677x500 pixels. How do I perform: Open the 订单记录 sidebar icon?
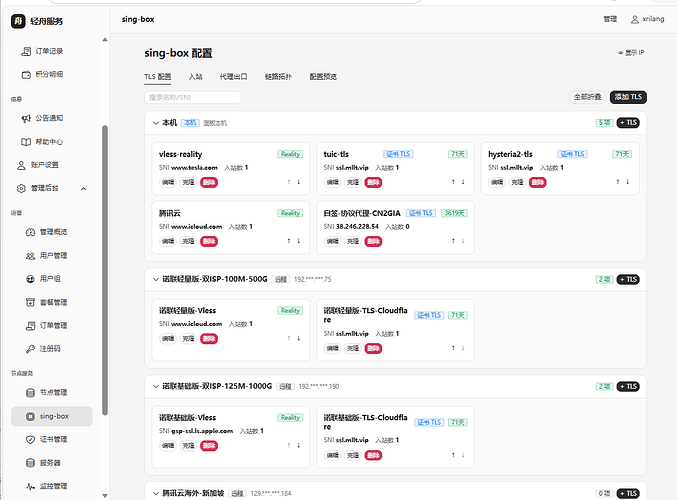click(x=26, y=51)
